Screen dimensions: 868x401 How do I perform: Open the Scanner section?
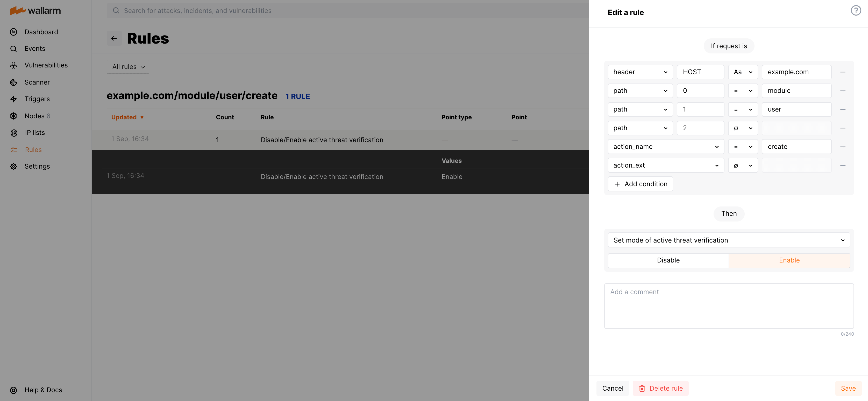[x=37, y=82]
